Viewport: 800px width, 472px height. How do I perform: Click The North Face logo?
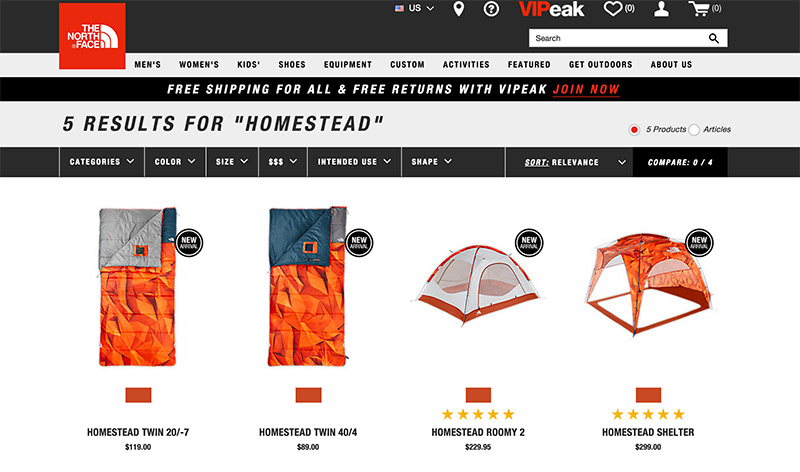tap(92, 36)
